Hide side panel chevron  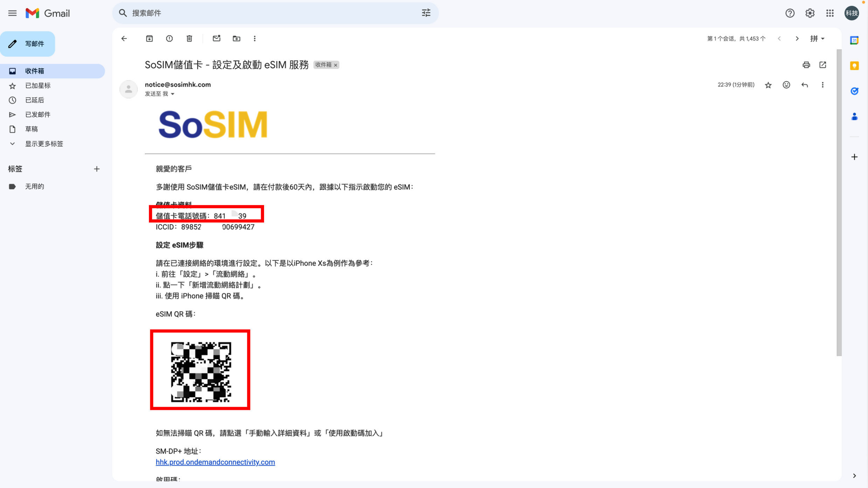(854, 475)
